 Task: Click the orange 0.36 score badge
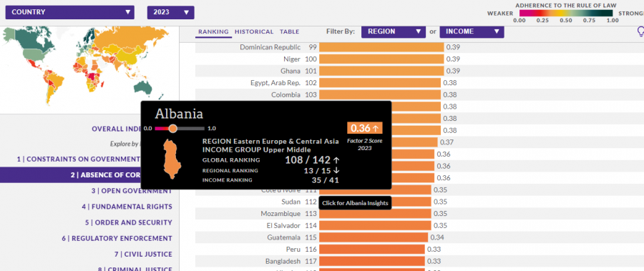pyautogui.click(x=365, y=128)
